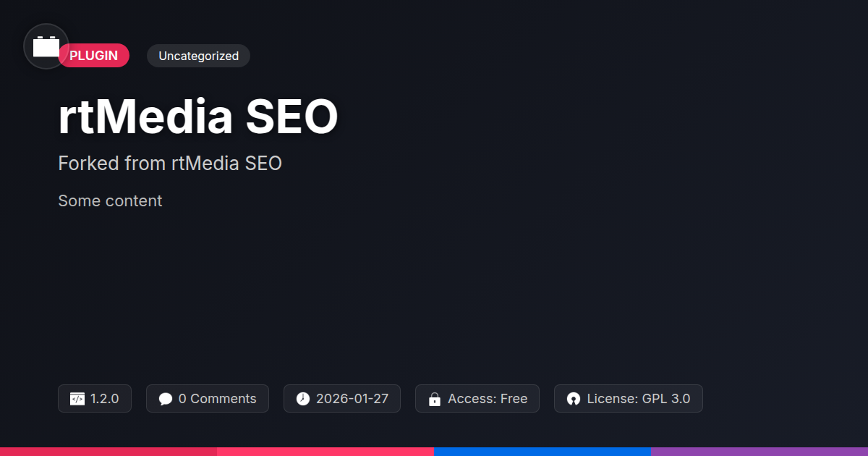Click the speech bubble comments icon
Viewport: 868px width, 456px height.
[166, 399]
